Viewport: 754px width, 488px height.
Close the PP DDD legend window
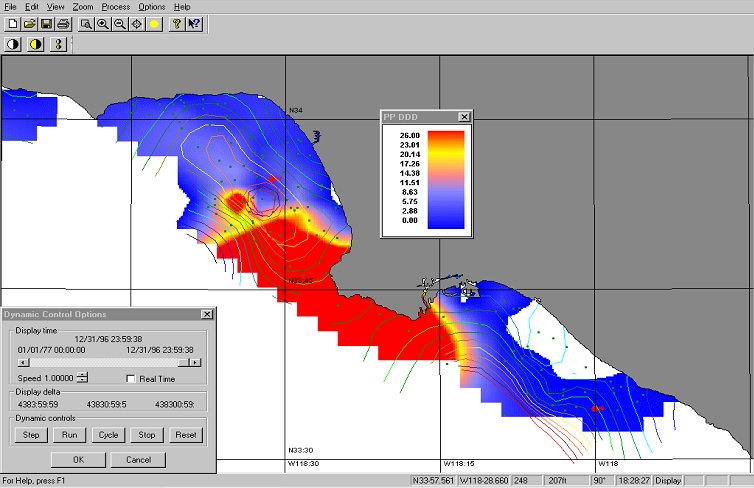464,117
